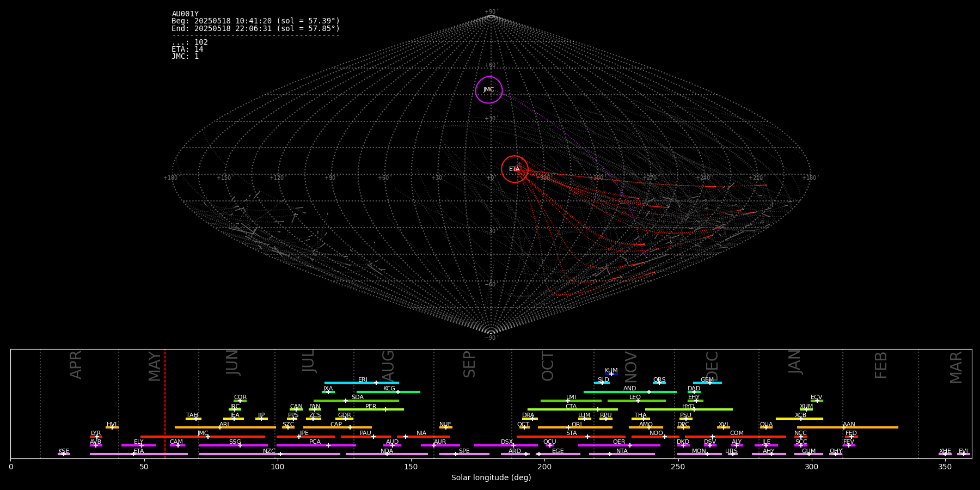This screenshot has width=980, height=490.
Task: Click the PER shower label
Action: tap(371, 407)
